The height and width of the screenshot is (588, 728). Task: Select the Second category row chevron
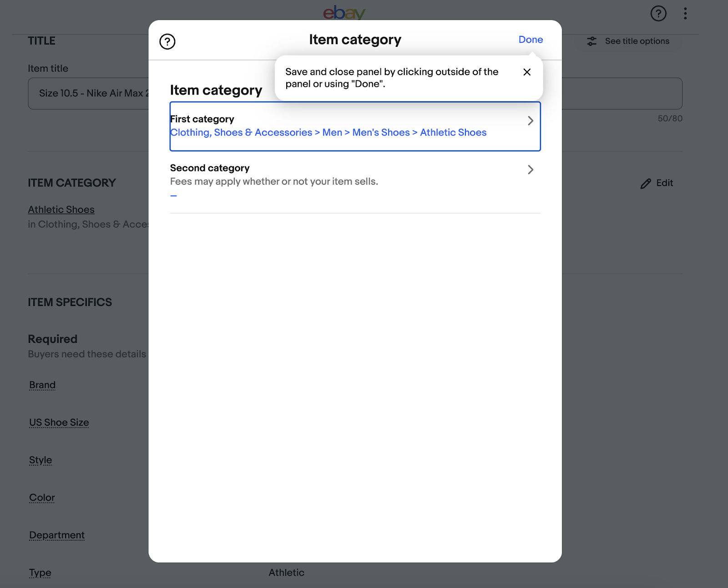[530, 170]
